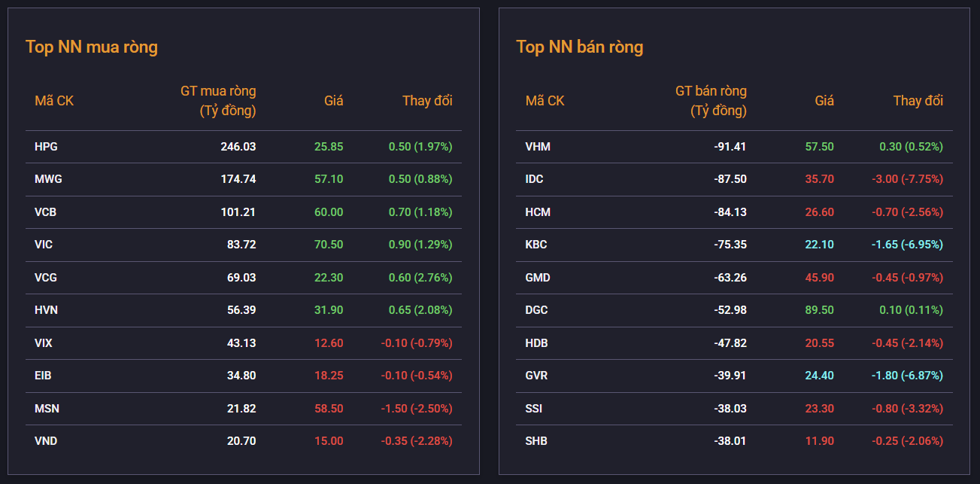Select the GVR ticker
980x484 pixels.
click(536, 376)
